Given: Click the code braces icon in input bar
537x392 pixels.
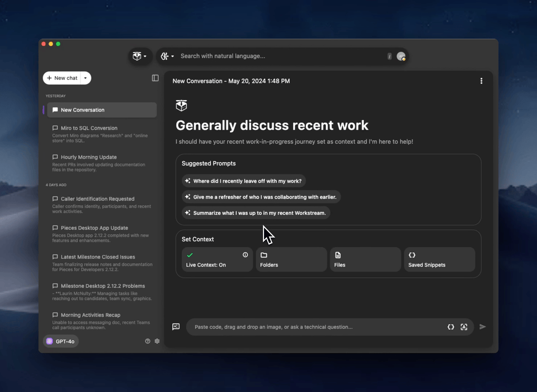Looking at the screenshot, I should coord(451,327).
